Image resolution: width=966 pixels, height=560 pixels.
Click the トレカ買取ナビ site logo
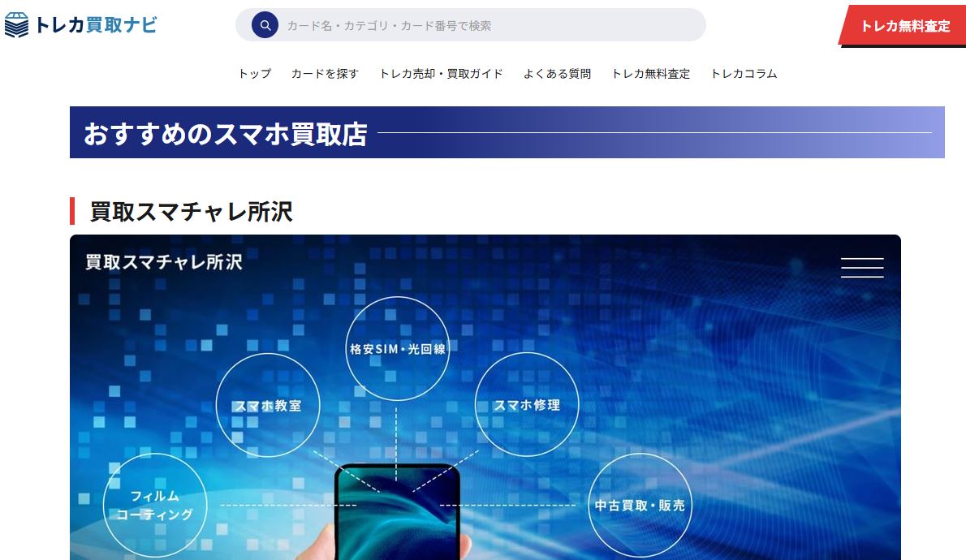[x=80, y=25]
